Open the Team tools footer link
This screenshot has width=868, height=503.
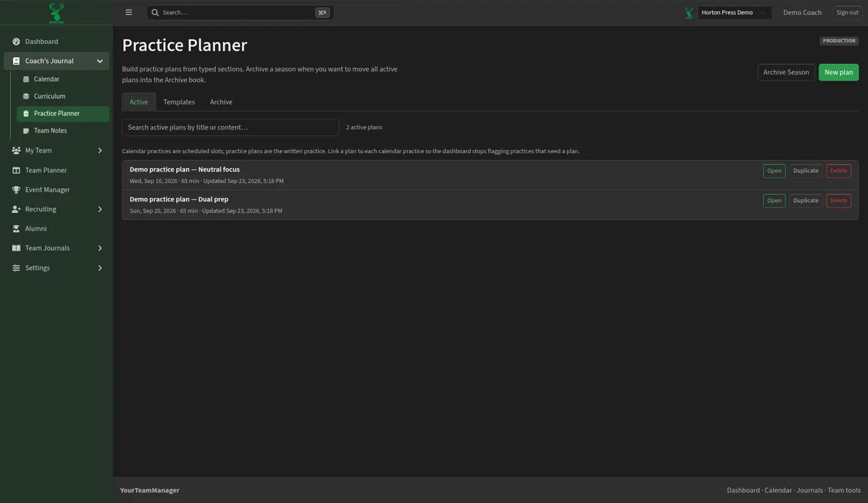[x=844, y=490]
